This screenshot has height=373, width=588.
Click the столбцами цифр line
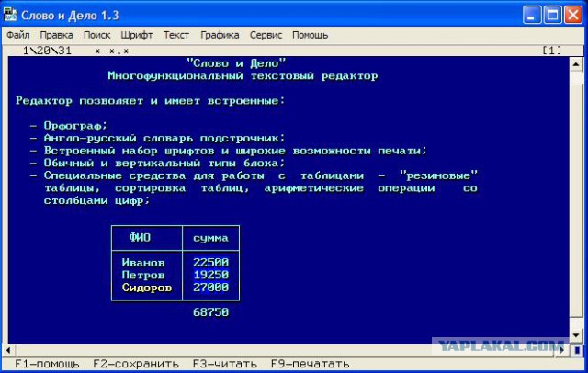click(x=96, y=200)
